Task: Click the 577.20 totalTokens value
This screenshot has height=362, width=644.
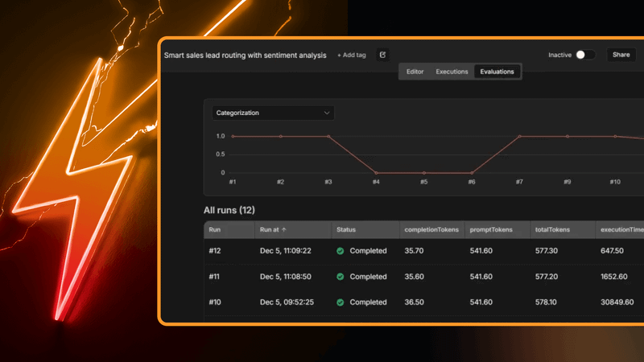Action: click(x=547, y=277)
